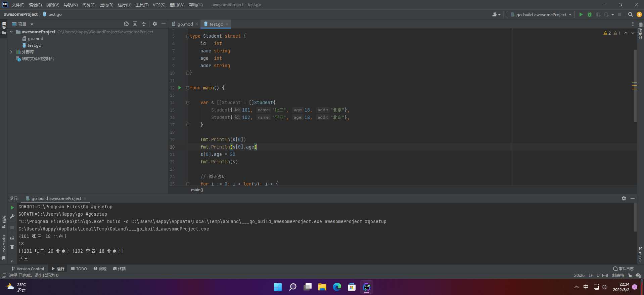
Task: Run the go build awesomeProject configuration
Action: tap(581, 14)
